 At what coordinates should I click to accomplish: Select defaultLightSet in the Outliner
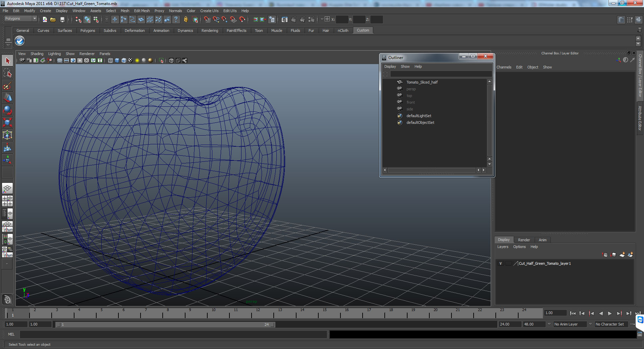pyautogui.click(x=419, y=116)
